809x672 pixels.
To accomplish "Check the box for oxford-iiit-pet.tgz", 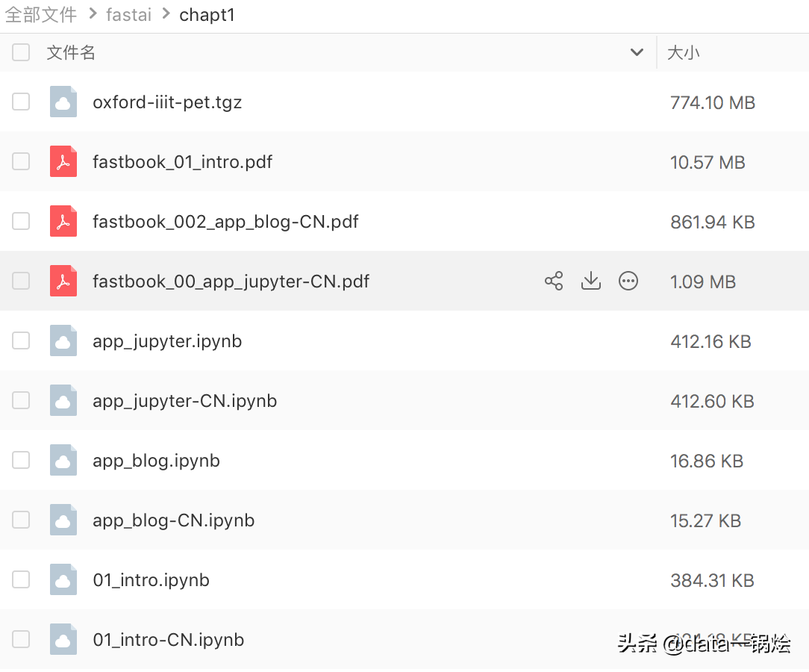I will click(x=21, y=102).
